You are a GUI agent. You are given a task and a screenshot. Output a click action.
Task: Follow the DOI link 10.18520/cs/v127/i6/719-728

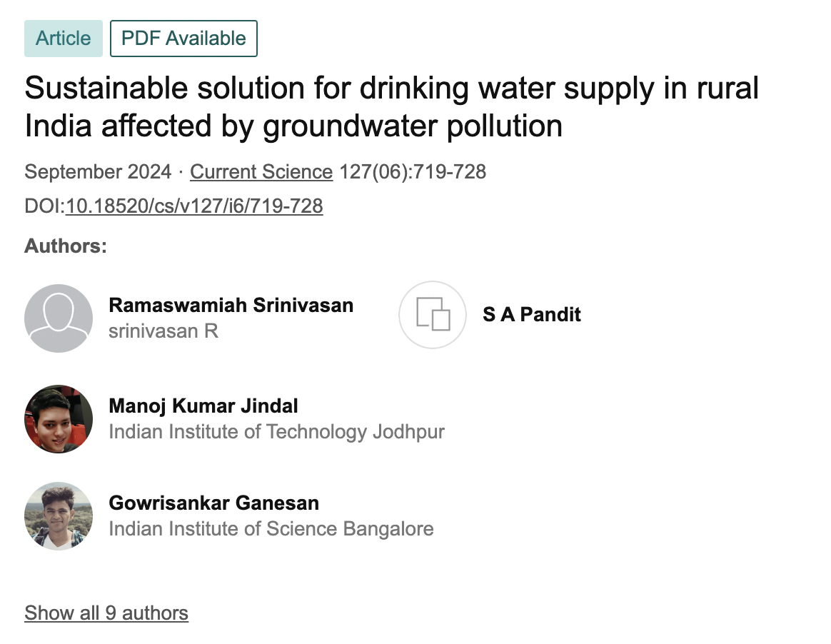click(193, 206)
